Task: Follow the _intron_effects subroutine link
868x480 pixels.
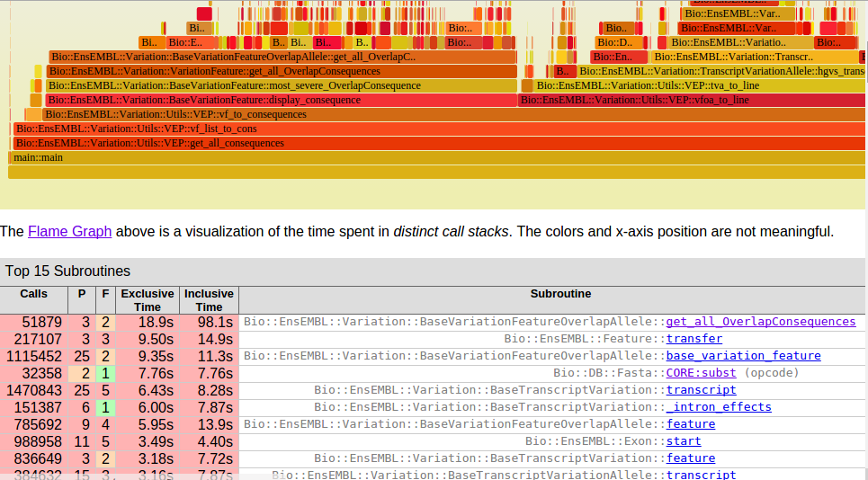Action: pos(718,407)
